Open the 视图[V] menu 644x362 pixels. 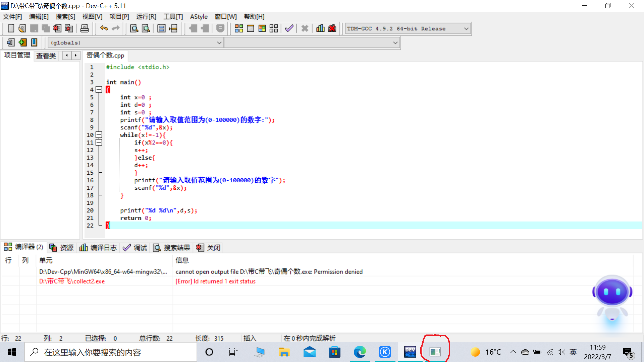[92, 17]
